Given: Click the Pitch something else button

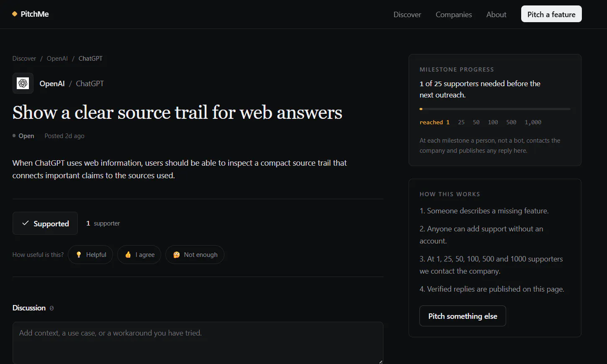Looking at the screenshot, I should pos(463,316).
